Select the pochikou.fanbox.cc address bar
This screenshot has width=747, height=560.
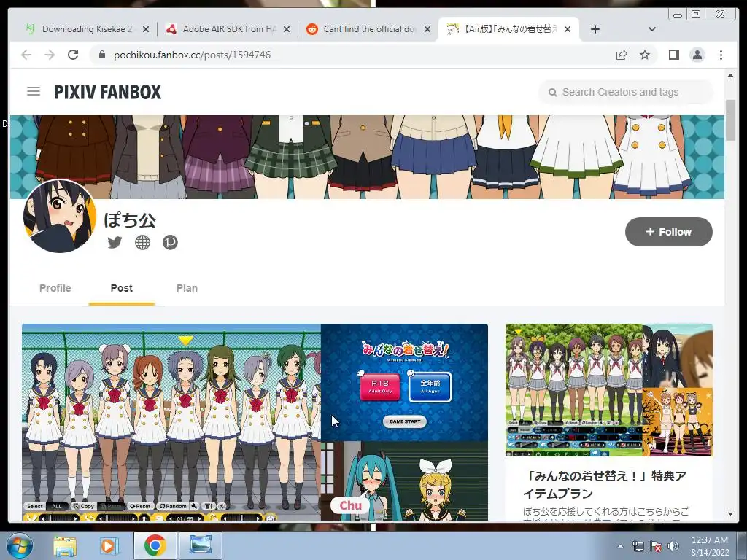[x=352, y=55]
